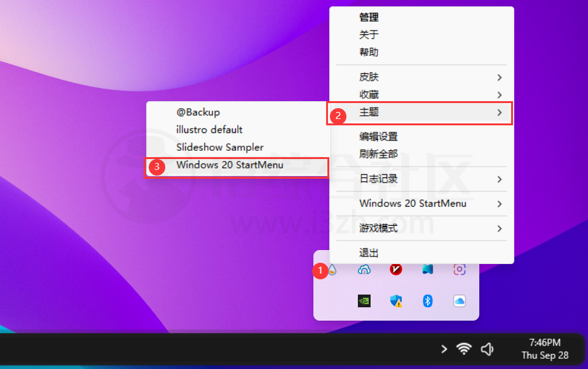Viewport: 588px width, 369px height.
Task: Load the illustro default theme
Action: point(237,130)
